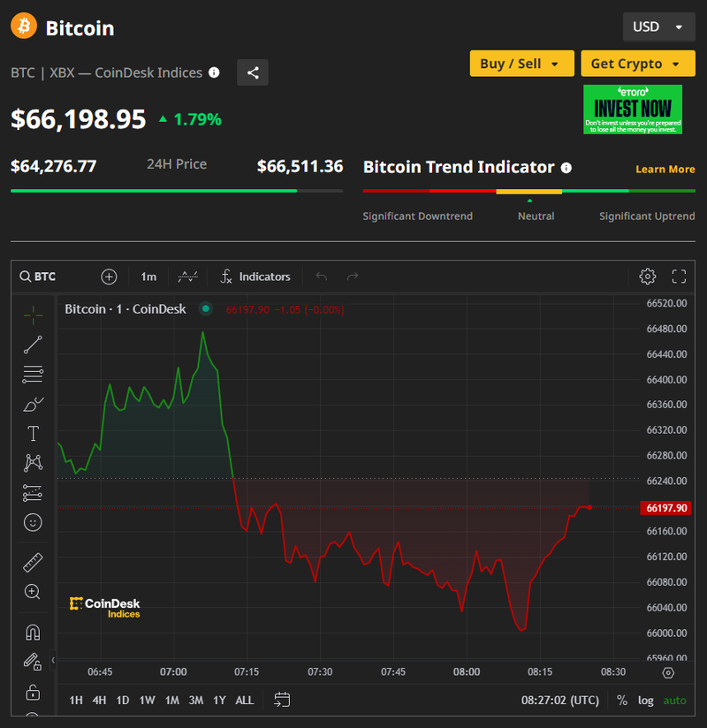This screenshot has width=707, height=728.
Task: Toggle percent scale on chart
Action: [x=622, y=701]
